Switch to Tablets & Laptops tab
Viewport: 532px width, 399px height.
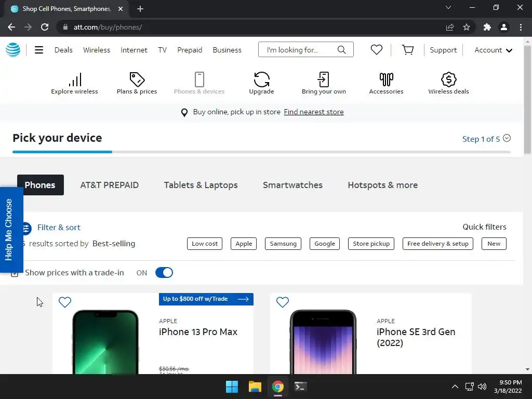[x=201, y=185]
